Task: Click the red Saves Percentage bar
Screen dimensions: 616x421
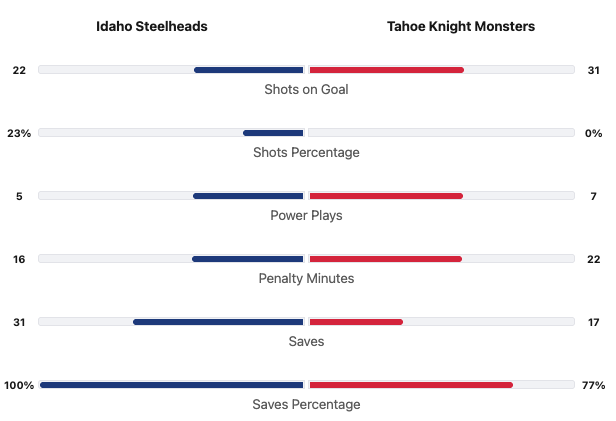Action: click(x=411, y=385)
